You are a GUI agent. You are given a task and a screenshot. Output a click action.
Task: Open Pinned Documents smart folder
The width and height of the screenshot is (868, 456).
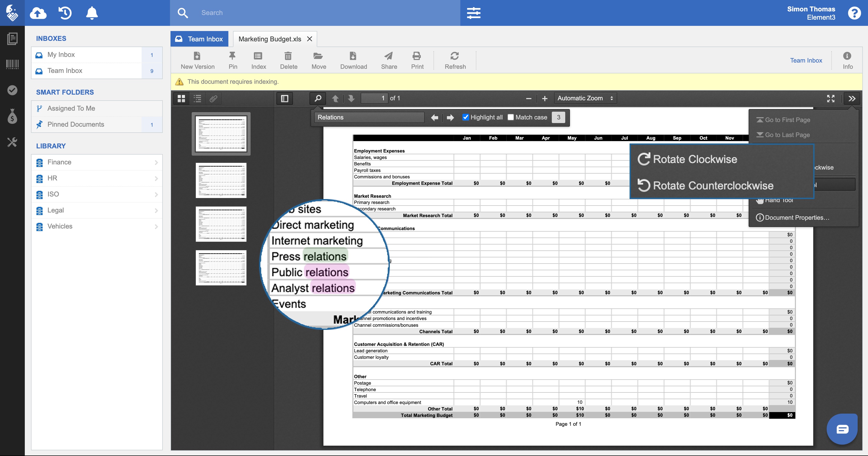click(x=97, y=124)
